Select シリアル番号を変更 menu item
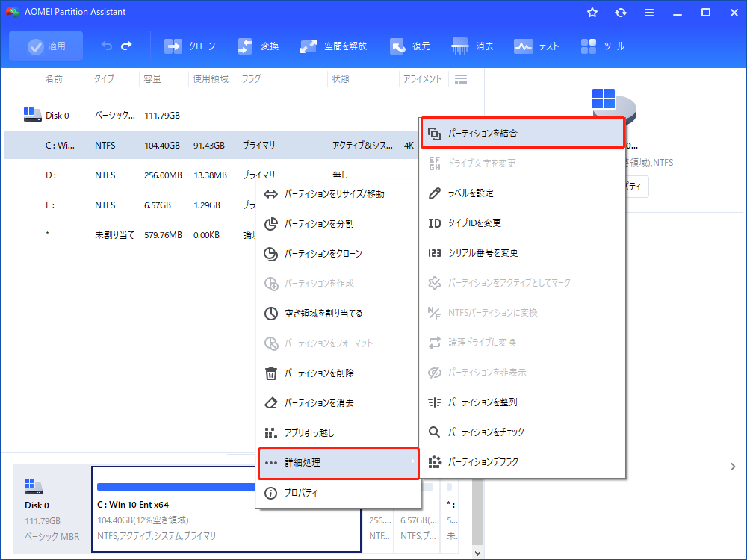This screenshot has height=560, width=747. (523, 253)
